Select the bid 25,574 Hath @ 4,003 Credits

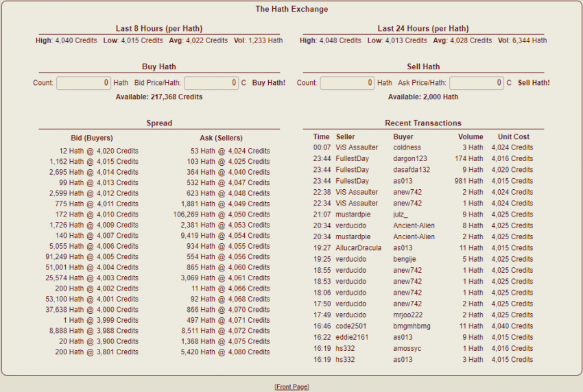[x=92, y=278]
